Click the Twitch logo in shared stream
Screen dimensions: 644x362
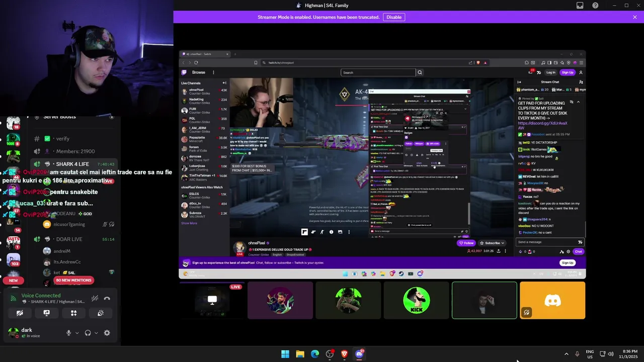tap(184, 72)
